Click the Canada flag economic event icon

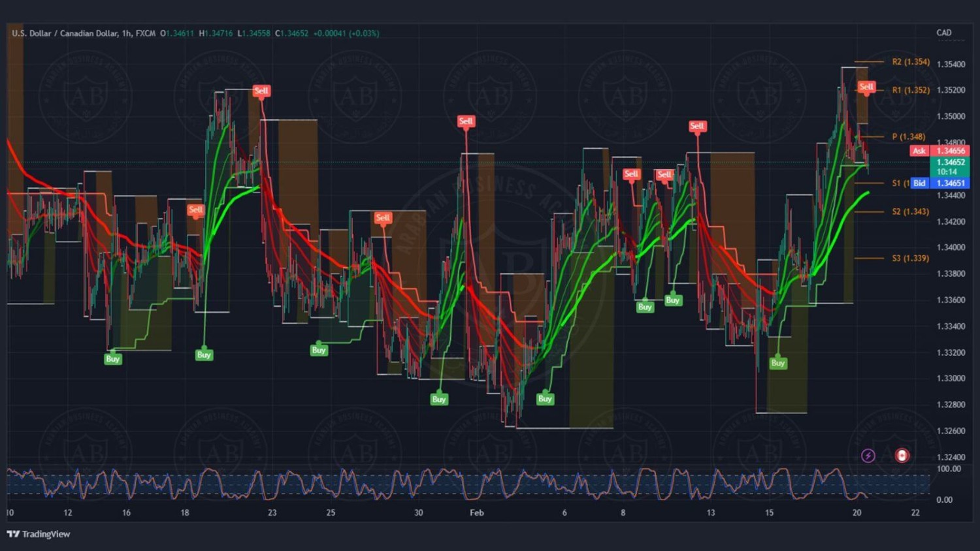click(x=902, y=456)
